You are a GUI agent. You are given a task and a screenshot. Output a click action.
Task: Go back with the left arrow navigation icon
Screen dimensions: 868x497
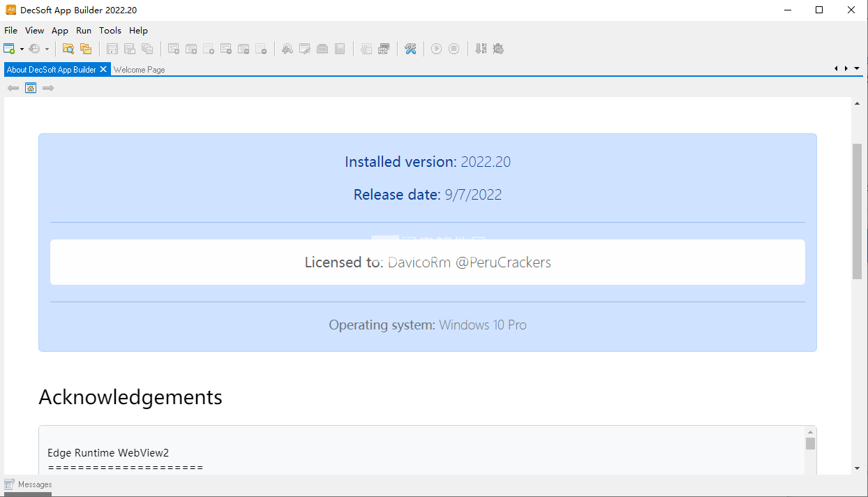[x=13, y=88]
